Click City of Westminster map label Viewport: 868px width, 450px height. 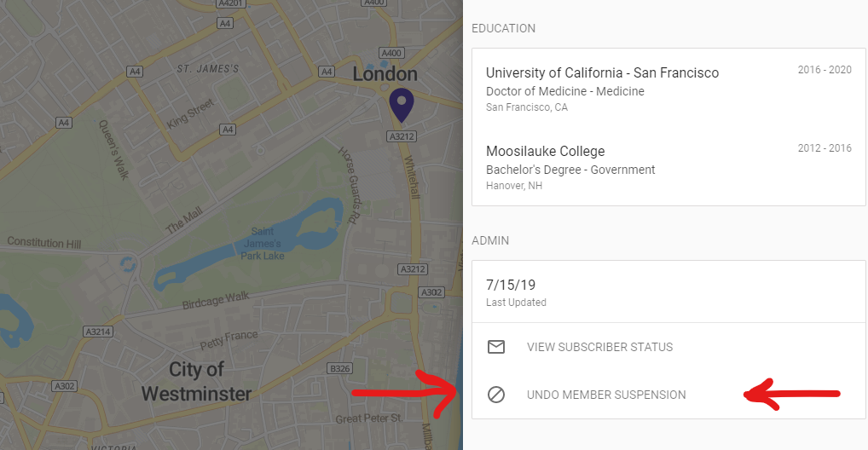click(x=196, y=382)
